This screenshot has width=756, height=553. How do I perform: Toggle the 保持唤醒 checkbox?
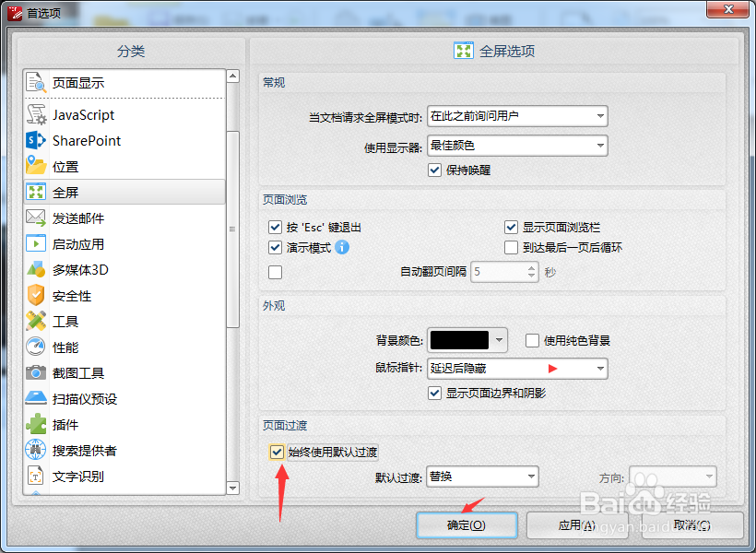coord(434,170)
